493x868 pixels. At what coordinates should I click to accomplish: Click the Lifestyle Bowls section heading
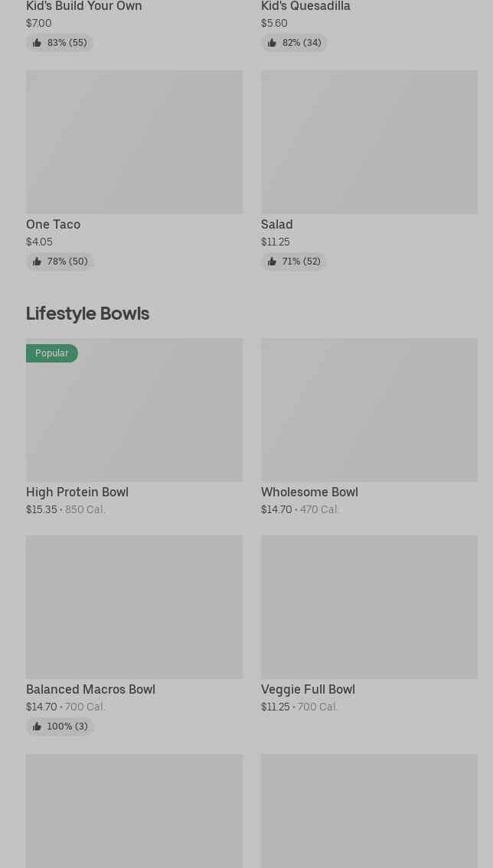coord(87,314)
